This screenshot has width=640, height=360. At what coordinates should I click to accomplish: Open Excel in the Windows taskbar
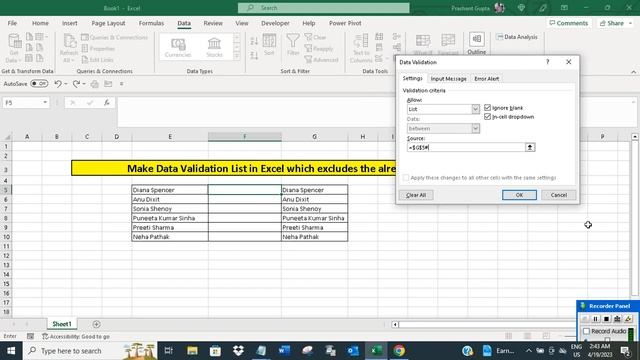point(376,351)
